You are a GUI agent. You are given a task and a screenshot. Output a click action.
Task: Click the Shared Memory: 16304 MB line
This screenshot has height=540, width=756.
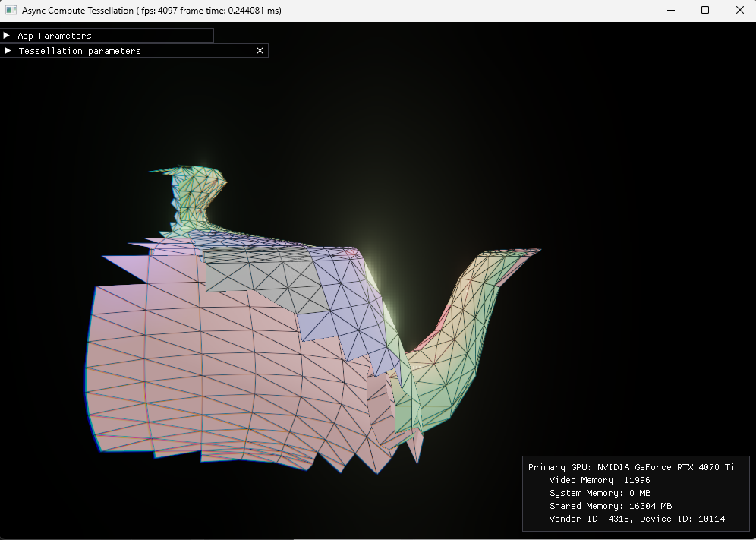point(610,506)
